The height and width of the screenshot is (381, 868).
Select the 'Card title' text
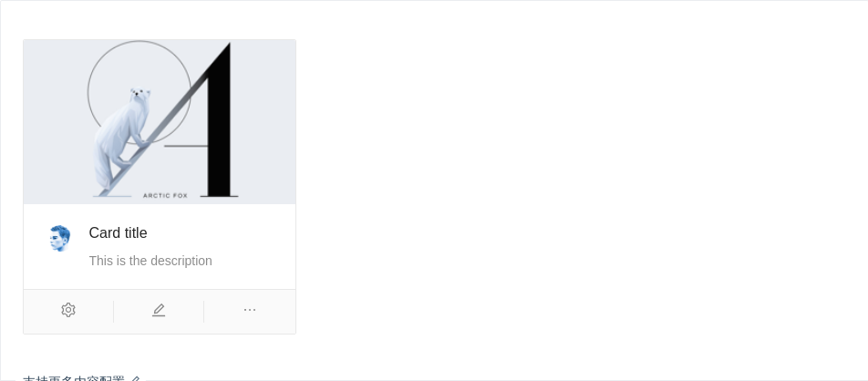[x=118, y=233]
